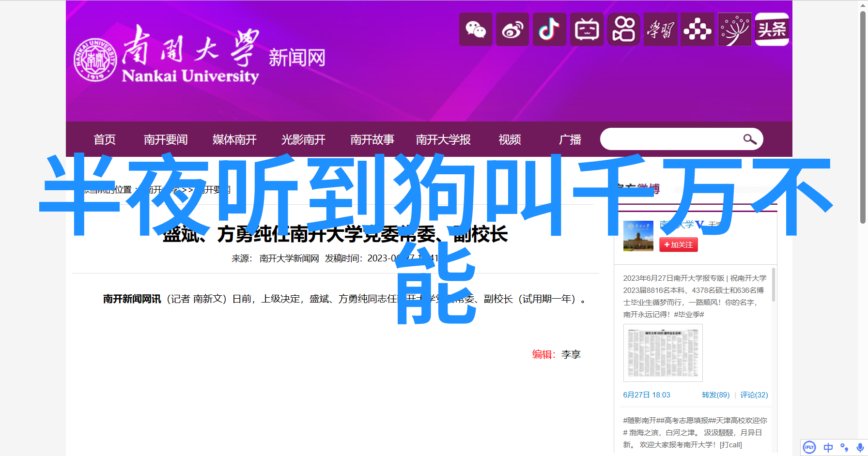Click Weibo post mentioning 2023年6月27日南开大学报专版
This screenshot has height=456, width=868.
(695, 296)
